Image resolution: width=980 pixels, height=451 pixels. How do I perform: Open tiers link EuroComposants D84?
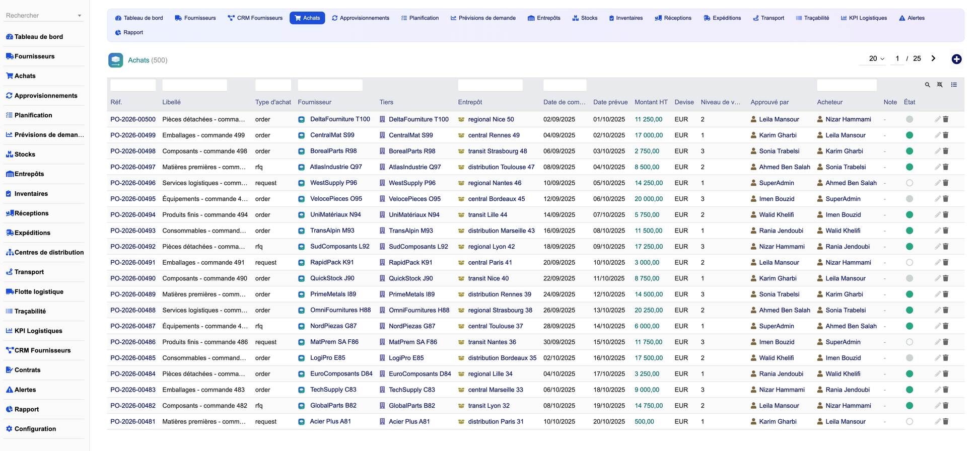(x=419, y=374)
